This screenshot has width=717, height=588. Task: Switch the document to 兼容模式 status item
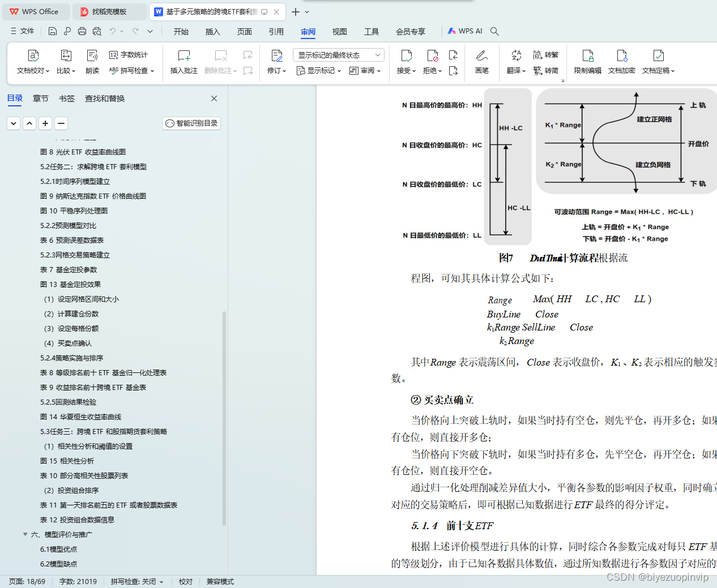[220, 581]
